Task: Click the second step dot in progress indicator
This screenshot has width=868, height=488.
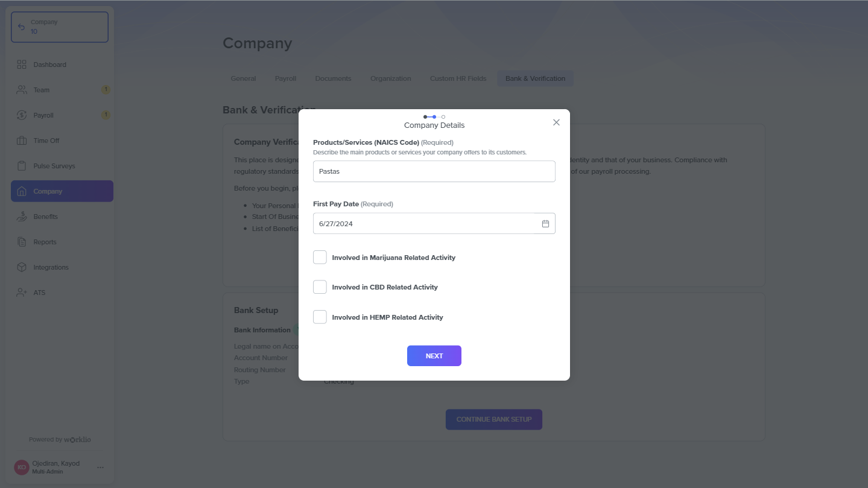Action: click(x=434, y=117)
